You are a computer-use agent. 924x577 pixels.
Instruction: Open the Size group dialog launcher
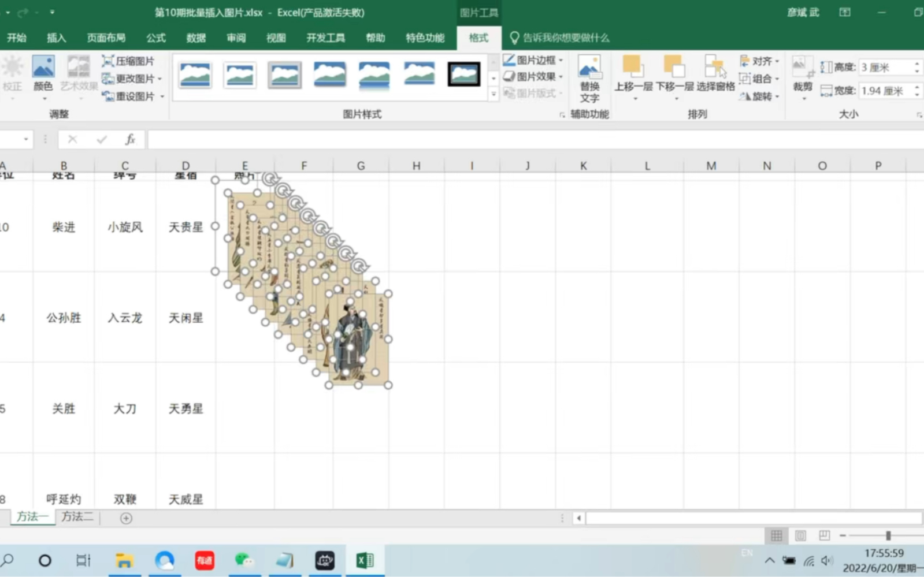919,115
